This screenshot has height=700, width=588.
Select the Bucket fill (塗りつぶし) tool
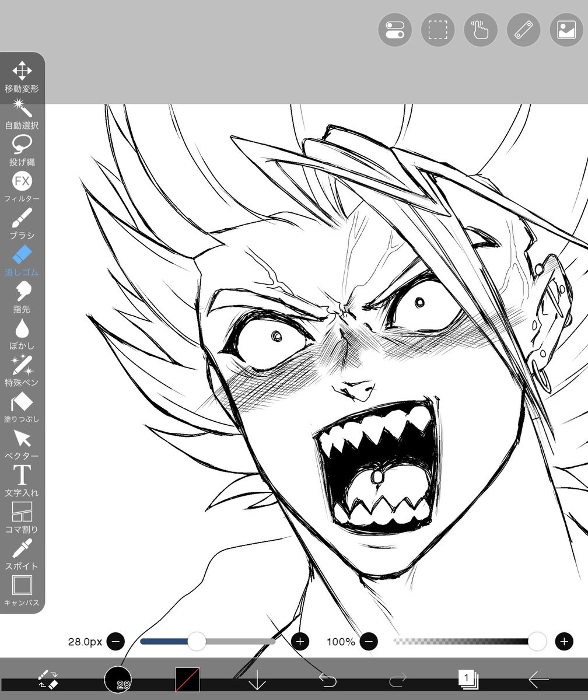pos(22,408)
